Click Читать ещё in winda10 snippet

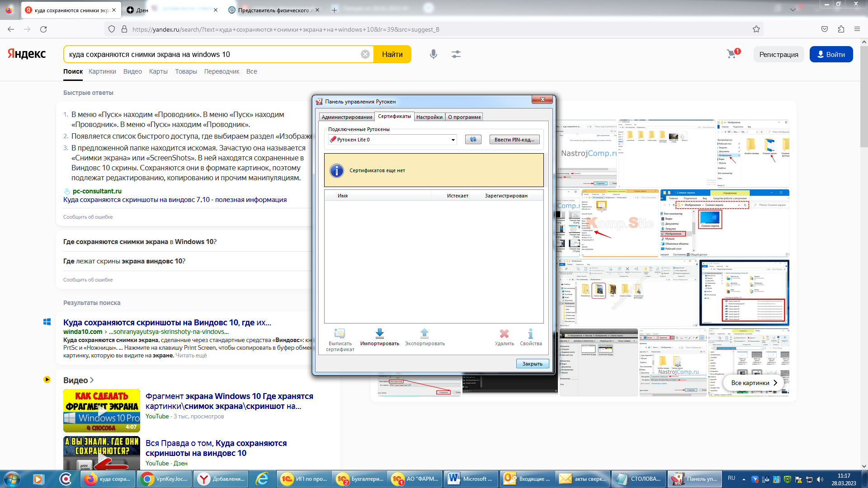click(x=191, y=356)
